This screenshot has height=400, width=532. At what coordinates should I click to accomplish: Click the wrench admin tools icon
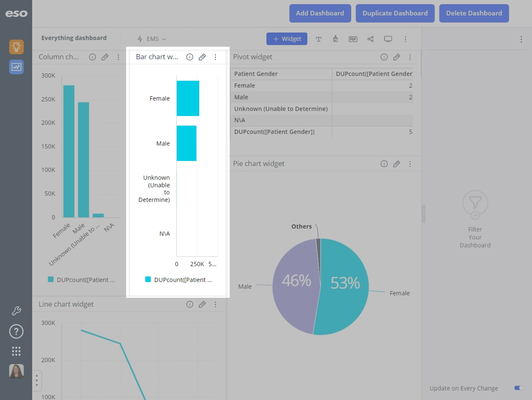pos(16,311)
